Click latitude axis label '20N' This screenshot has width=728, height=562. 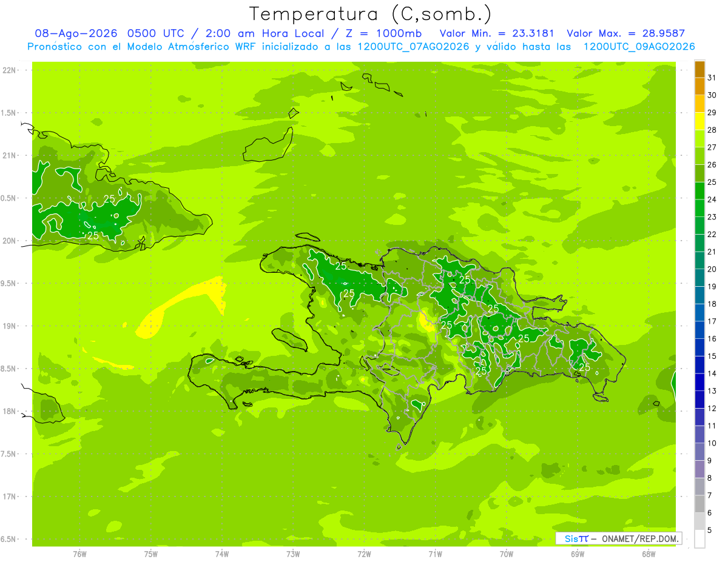[x=9, y=241]
